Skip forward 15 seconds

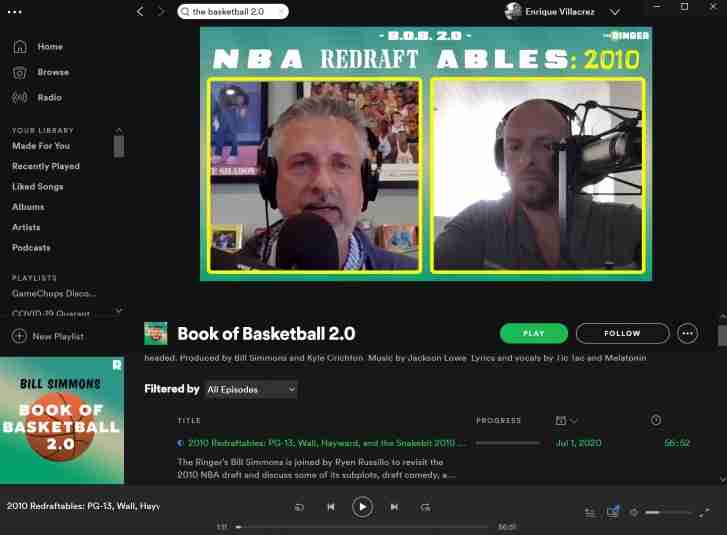[x=426, y=507]
